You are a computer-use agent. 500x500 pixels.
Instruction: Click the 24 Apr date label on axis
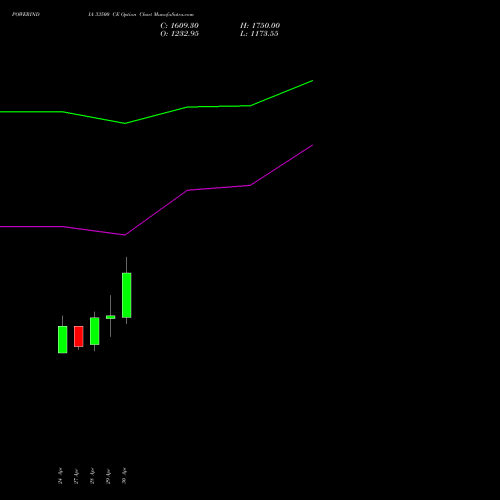point(60,476)
